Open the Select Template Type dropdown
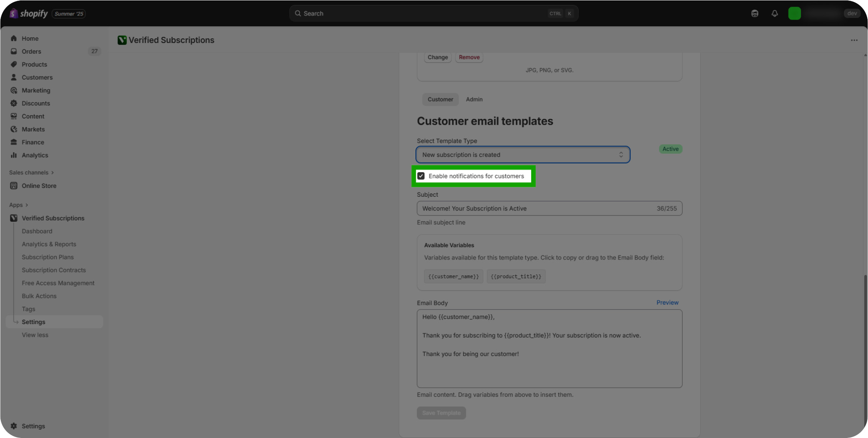 point(523,155)
